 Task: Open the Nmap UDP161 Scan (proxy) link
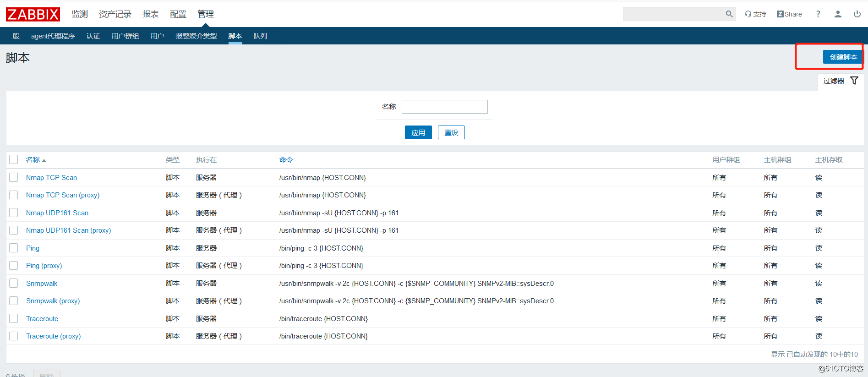pos(69,230)
